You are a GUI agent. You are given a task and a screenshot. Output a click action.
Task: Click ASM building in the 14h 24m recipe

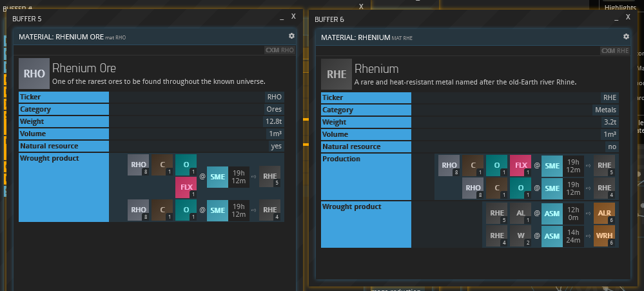[552, 236]
